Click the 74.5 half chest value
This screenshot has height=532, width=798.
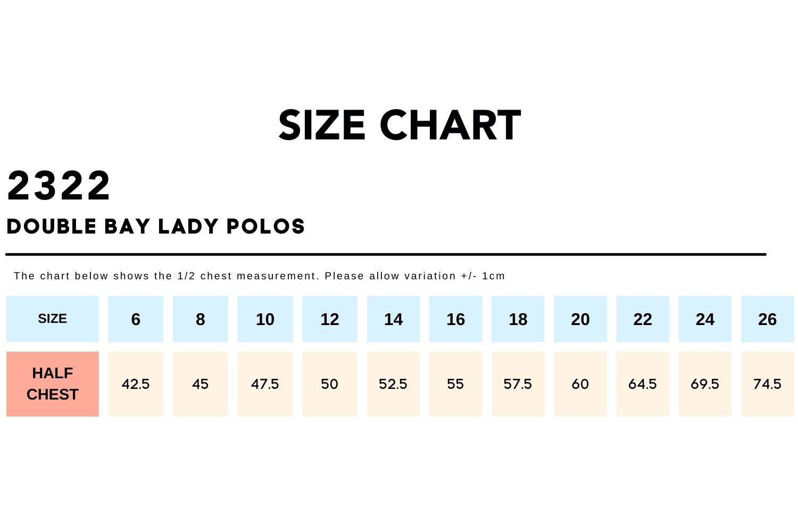click(767, 384)
